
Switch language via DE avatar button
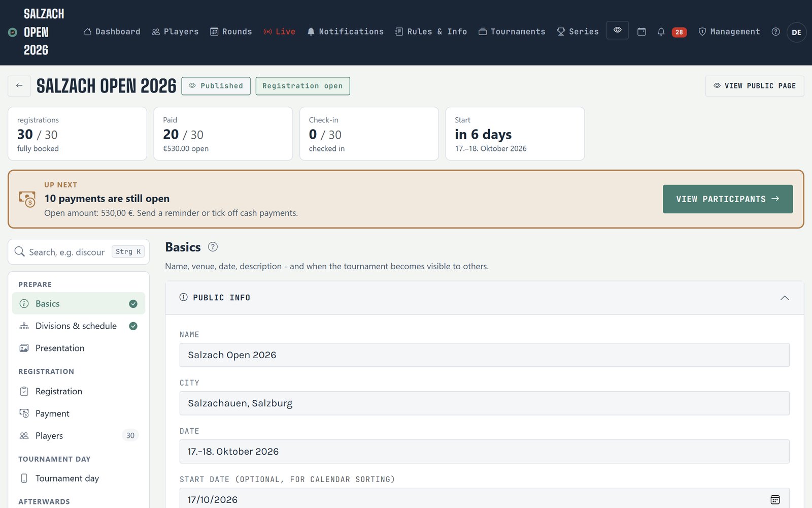pos(796,33)
